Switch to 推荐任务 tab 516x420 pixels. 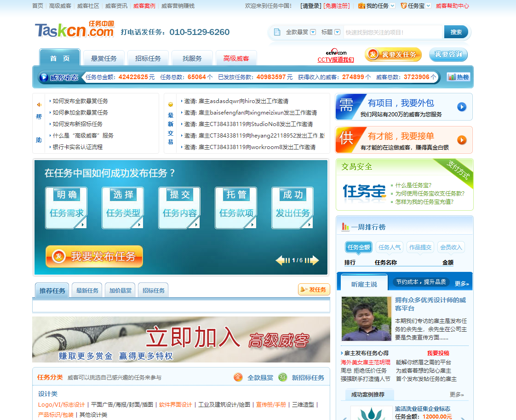pyautogui.click(x=52, y=290)
